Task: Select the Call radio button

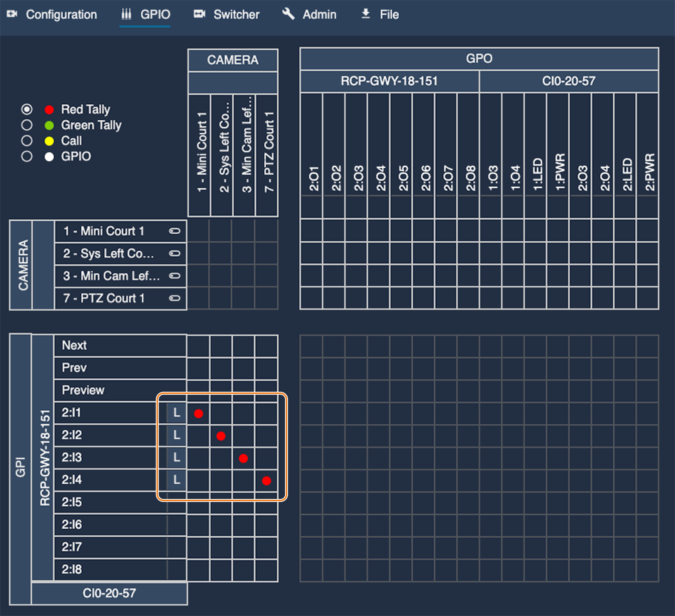Action: click(27, 141)
